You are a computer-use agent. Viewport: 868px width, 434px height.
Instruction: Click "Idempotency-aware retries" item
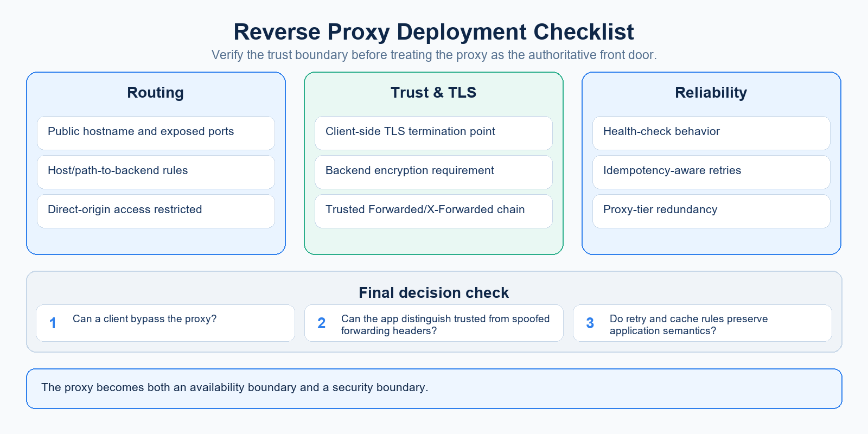click(711, 172)
